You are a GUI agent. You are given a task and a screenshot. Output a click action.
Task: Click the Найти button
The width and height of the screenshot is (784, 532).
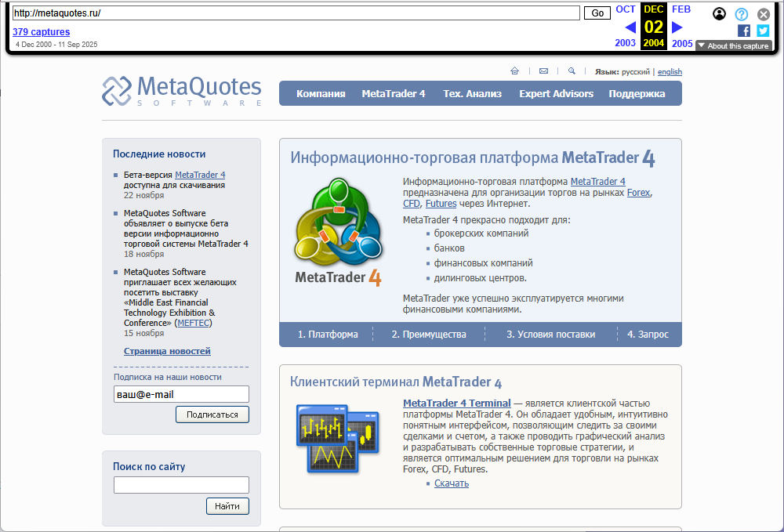point(227,506)
